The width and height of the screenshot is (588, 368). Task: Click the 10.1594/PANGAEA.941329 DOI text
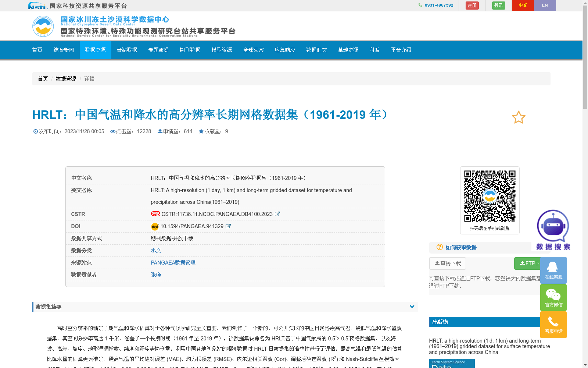[x=192, y=226]
